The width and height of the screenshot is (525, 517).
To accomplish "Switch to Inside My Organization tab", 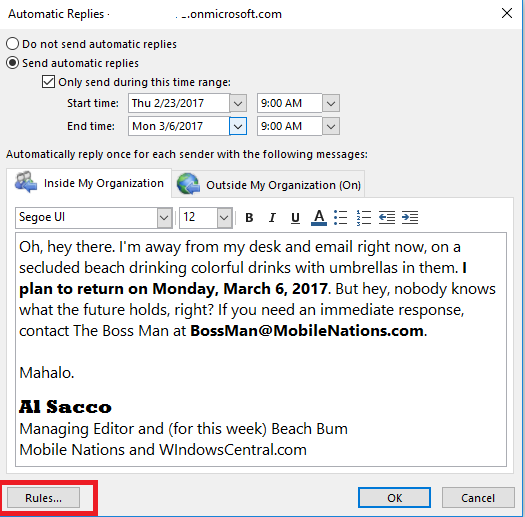I will tap(89, 183).
